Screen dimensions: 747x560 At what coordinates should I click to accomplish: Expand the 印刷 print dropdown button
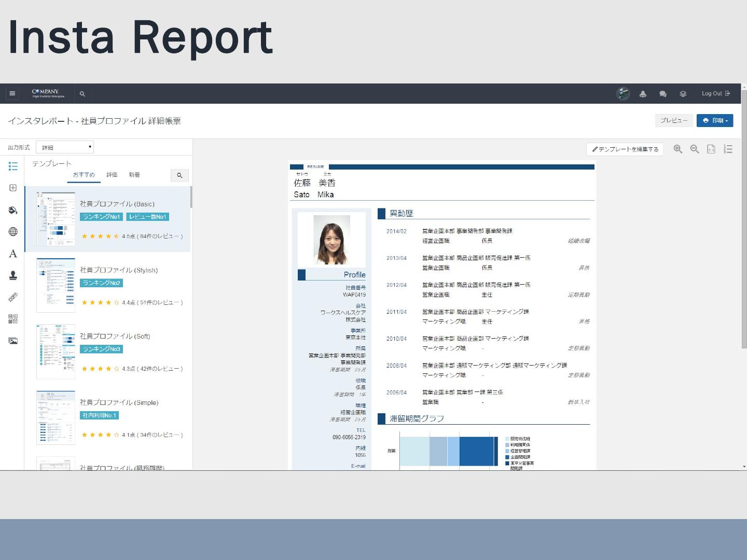pyautogui.click(x=714, y=121)
